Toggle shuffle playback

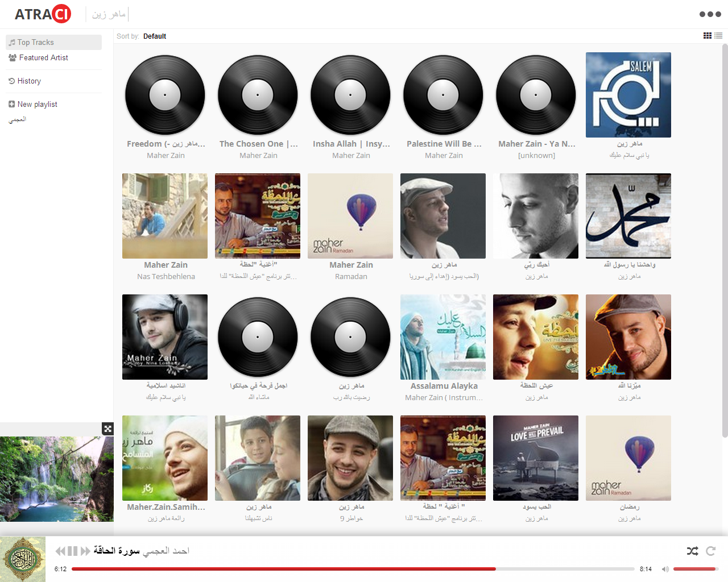click(692, 551)
